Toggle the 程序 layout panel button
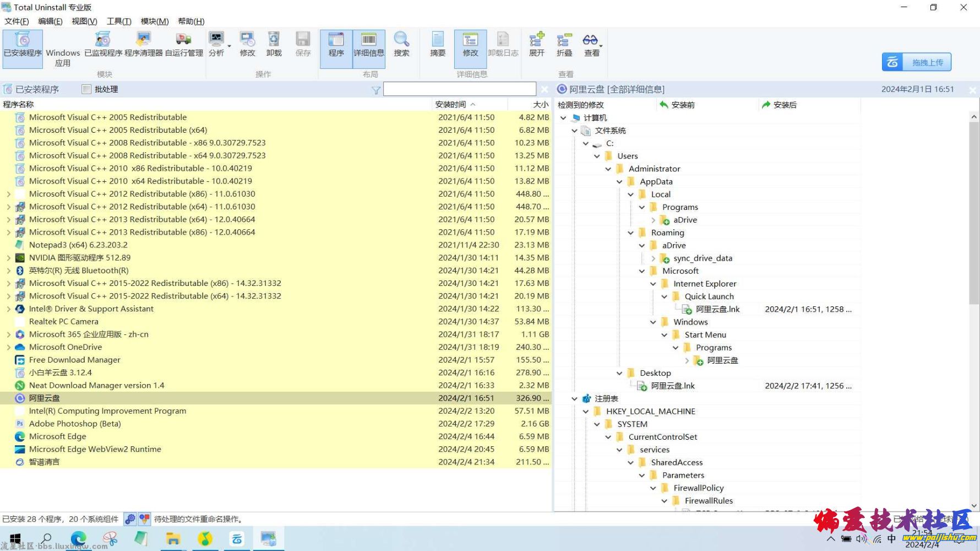This screenshot has width=980, height=551. click(x=336, y=45)
